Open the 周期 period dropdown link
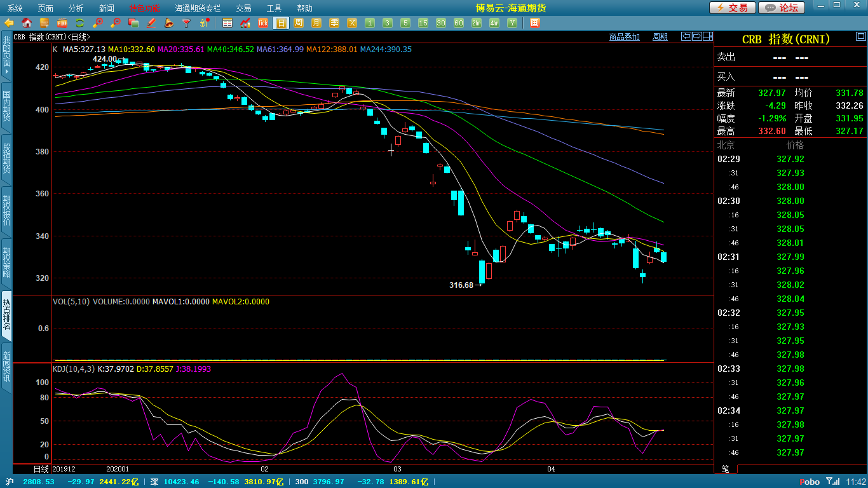The width and height of the screenshot is (868, 488). 660,37
